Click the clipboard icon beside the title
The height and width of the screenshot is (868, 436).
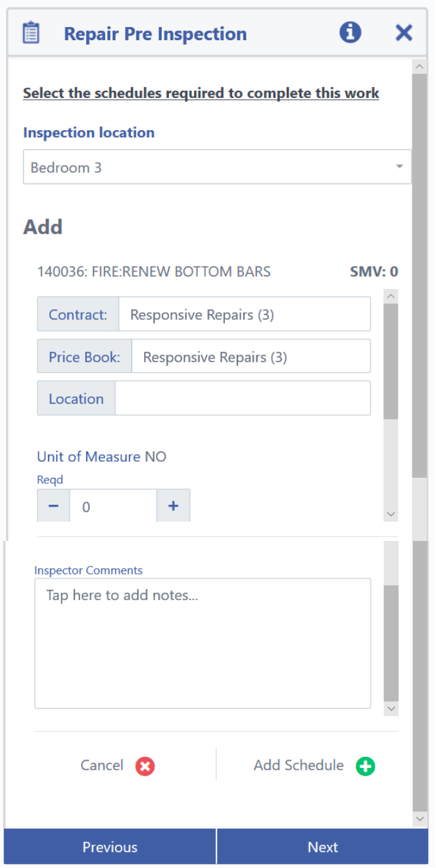[x=30, y=33]
